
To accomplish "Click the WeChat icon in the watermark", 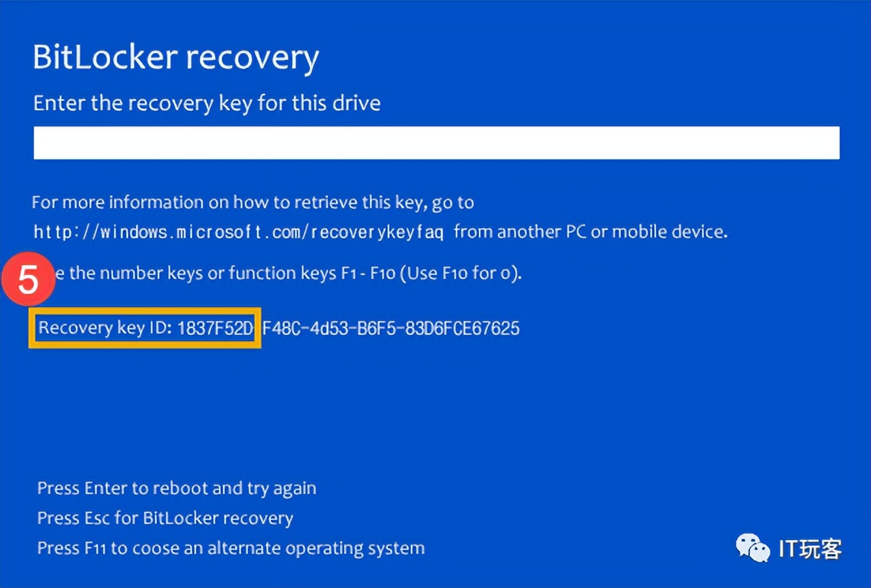I will 752,547.
